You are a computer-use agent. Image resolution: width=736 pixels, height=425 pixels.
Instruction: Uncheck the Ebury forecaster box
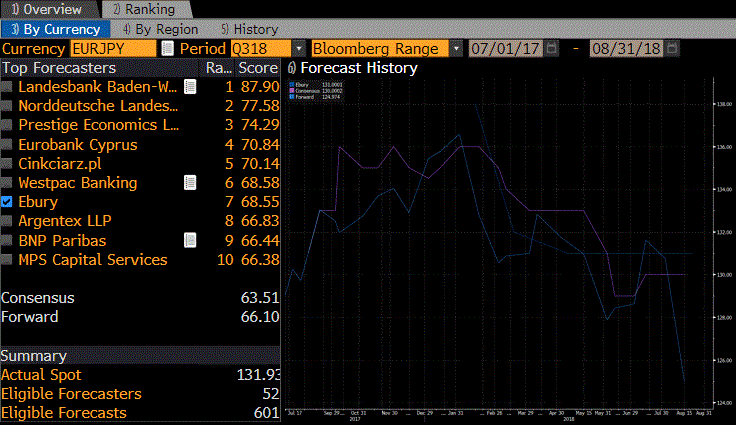click(7, 202)
